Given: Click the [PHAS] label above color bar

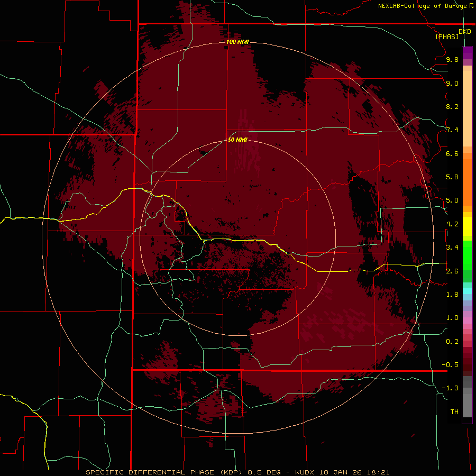Looking at the screenshot, I should [x=447, y=36].
